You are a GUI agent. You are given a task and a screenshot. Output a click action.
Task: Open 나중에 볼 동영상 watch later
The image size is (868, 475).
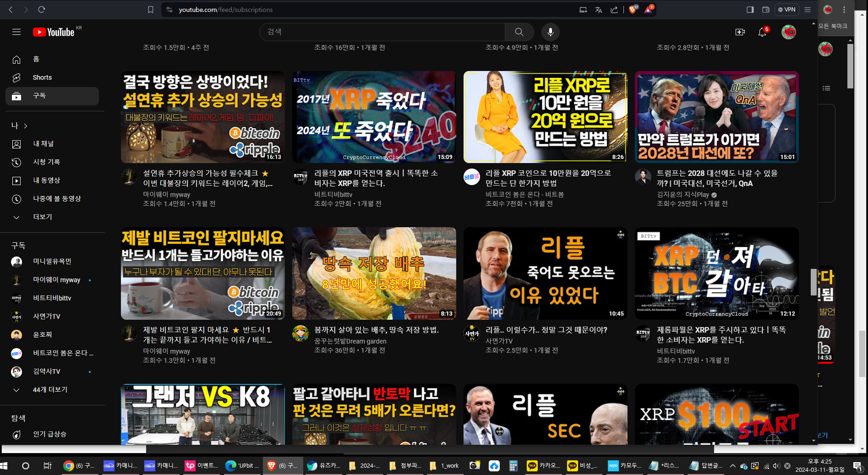tap(52, 199)
